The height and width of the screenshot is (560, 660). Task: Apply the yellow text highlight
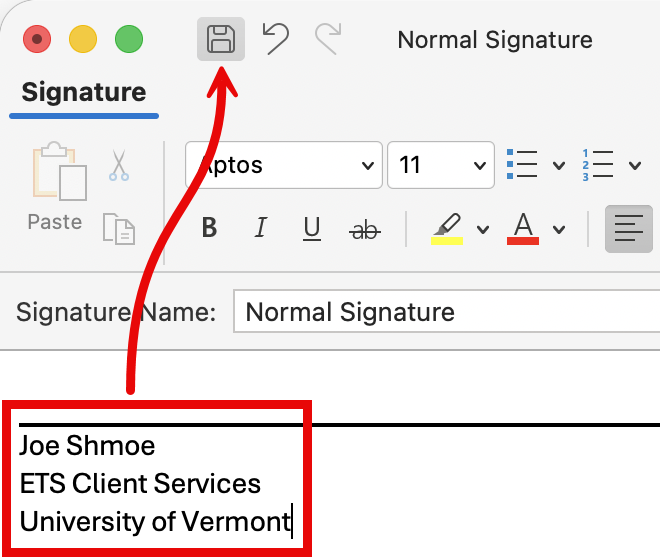(447, 229)
